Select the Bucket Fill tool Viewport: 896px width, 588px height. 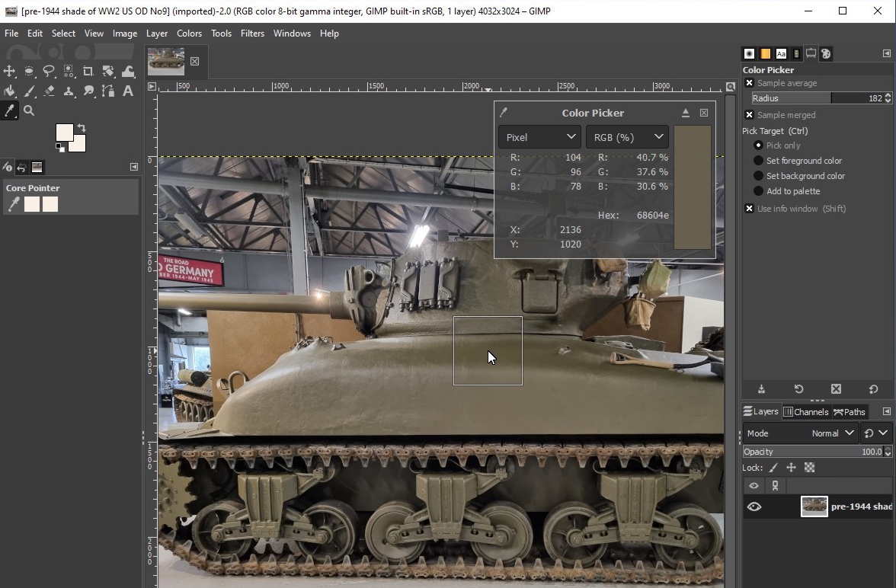9,91
